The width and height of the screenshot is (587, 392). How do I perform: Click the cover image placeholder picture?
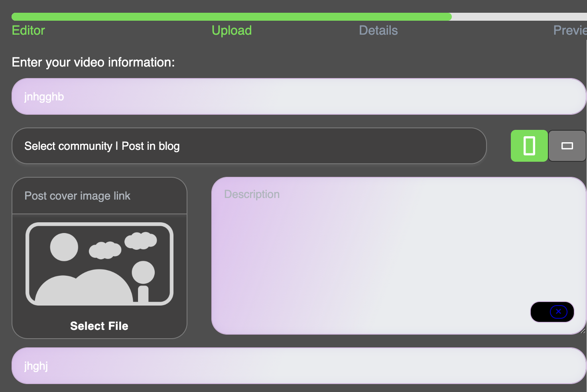pos(99,264)
